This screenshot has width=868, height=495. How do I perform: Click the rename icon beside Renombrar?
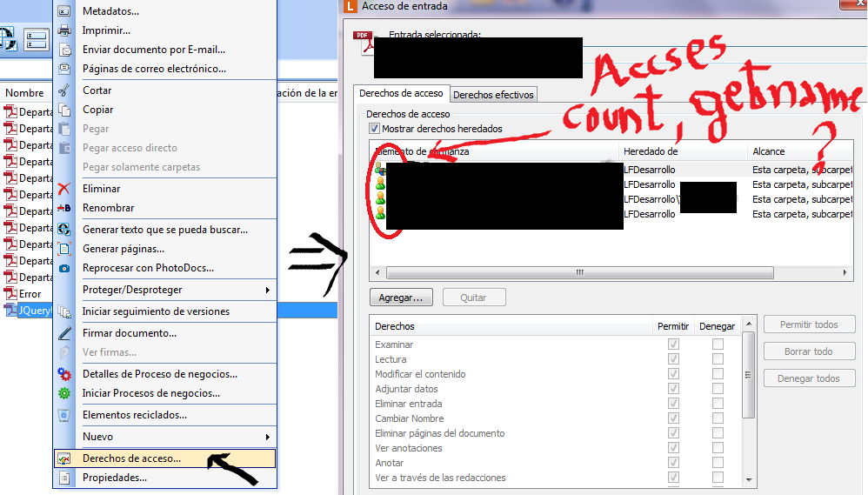pyautogui.click(x=64, y=208)
